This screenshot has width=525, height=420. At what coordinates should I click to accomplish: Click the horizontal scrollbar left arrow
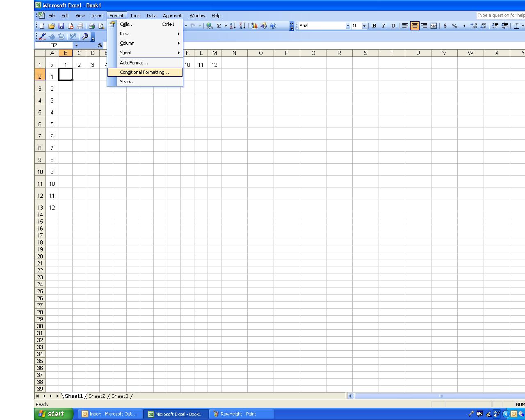click(x=350, y=396)
